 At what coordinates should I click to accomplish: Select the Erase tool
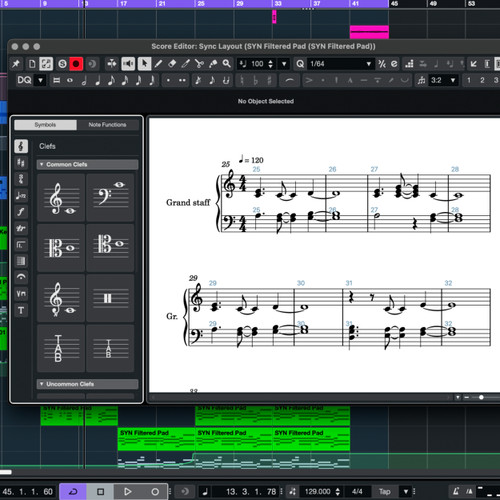coord(172,64)
